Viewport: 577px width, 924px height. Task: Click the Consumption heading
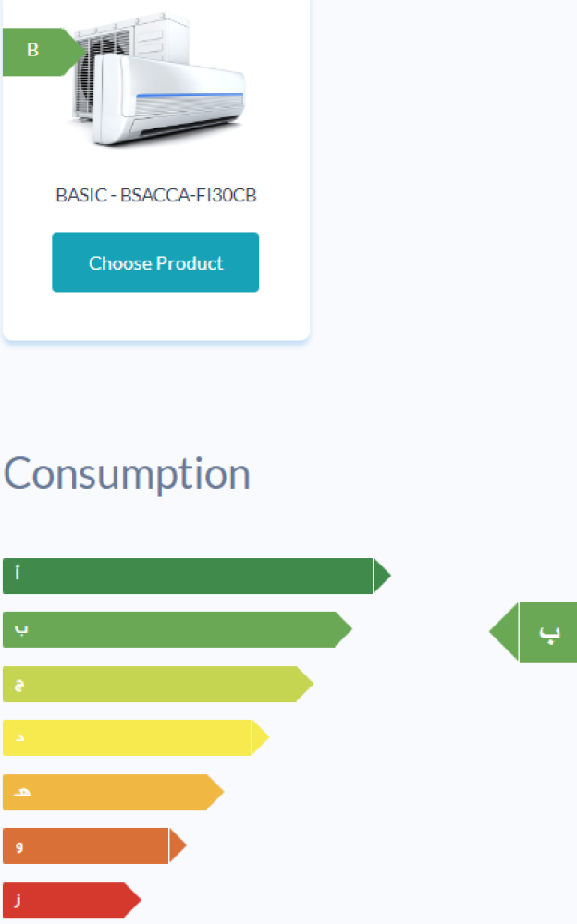pyautogui.click(x=127, y=473)
